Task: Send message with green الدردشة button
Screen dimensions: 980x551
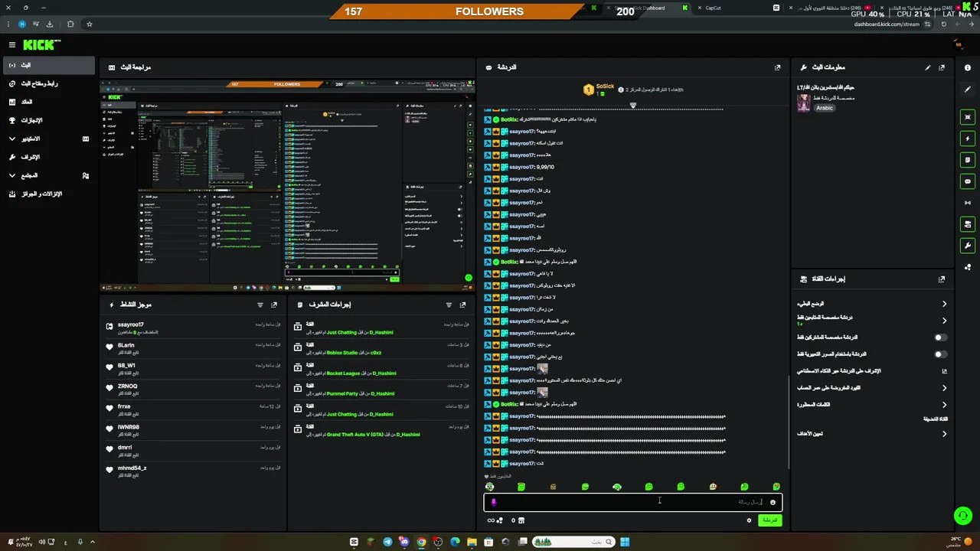Action: [769, 520]
